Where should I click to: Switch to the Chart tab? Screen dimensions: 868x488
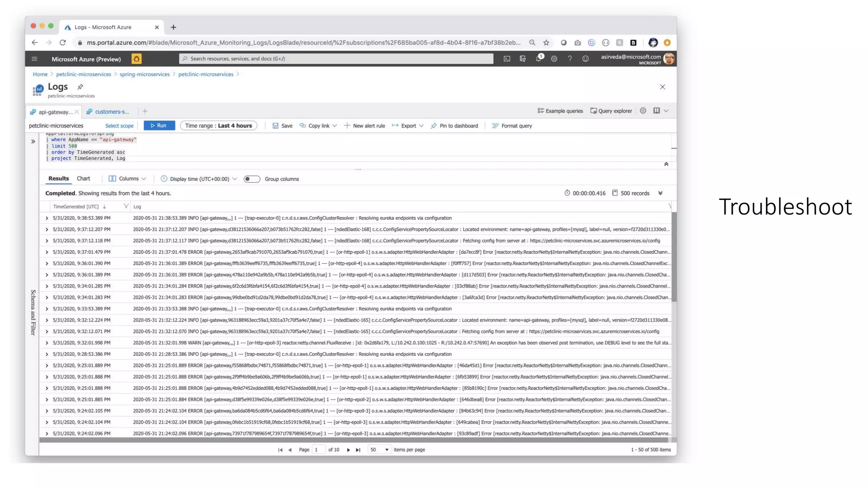coord(83,179)
